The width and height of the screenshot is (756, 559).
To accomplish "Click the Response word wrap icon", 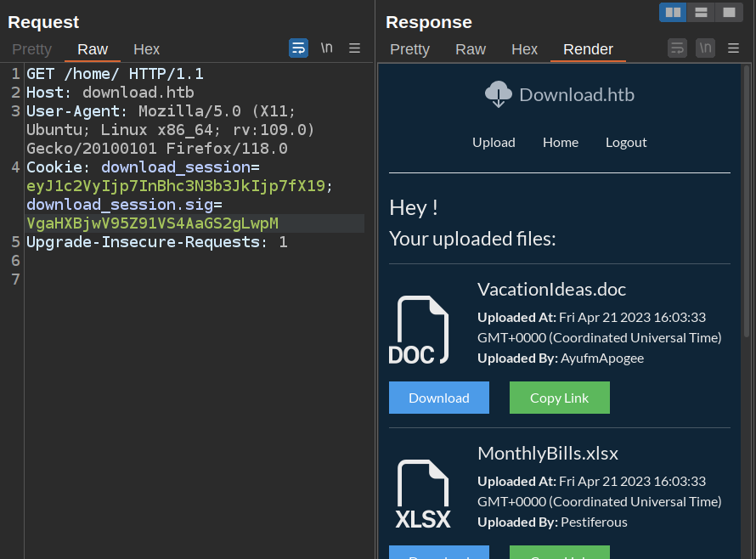I will (677, 48).
